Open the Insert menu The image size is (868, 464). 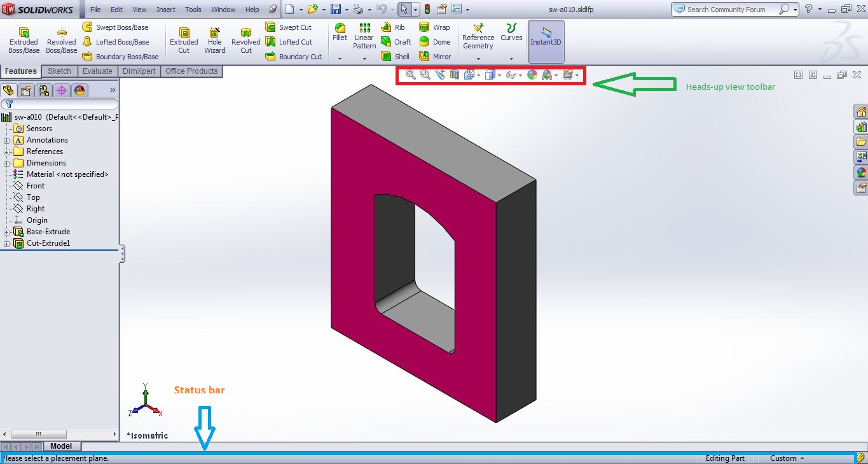coord(165,9)
